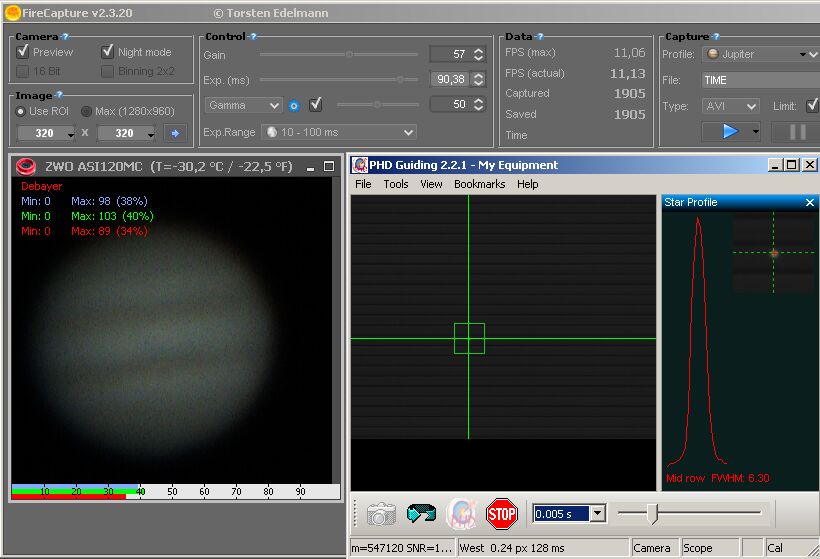Click the pause capture button
820x559 pixels.
point(797,131)
